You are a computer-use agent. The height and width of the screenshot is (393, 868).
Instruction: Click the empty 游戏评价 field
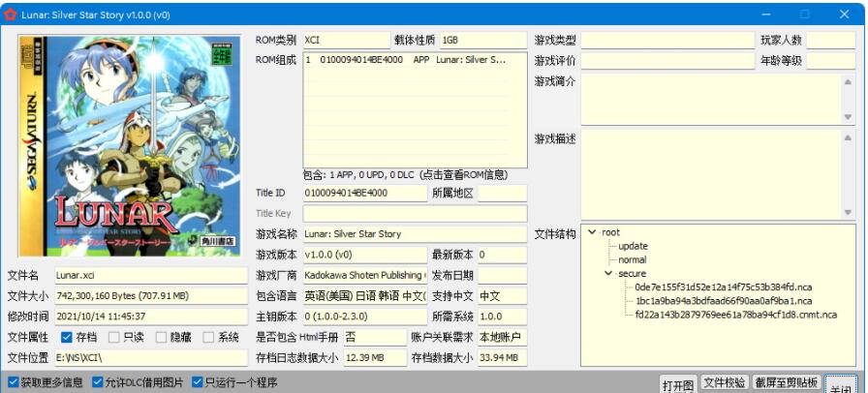coord(668,61)
